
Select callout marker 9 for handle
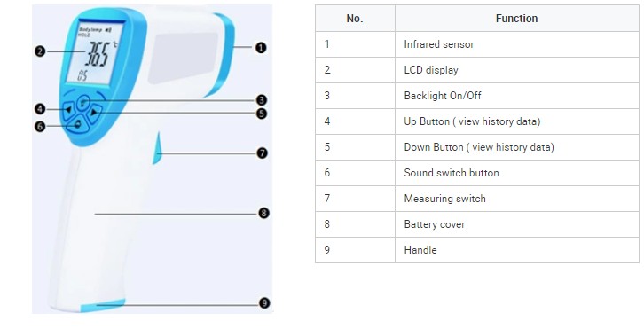[264, 303]
